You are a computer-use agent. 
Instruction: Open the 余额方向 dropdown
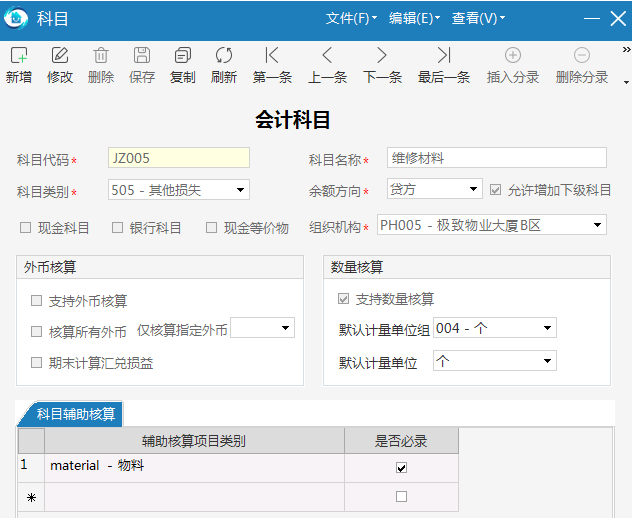coord(474,189)
